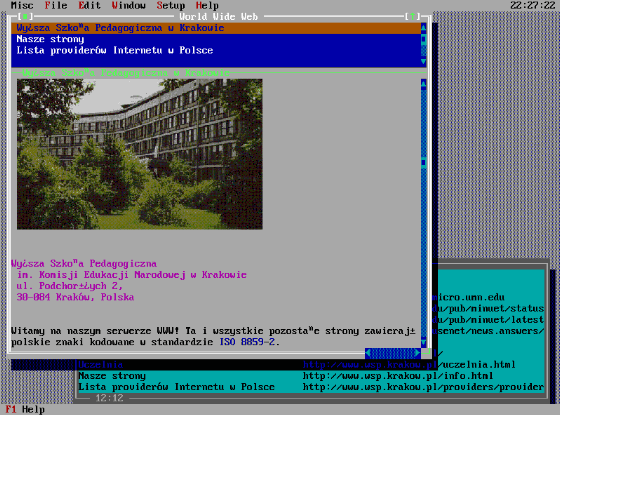Click the 'pub/minuet/latest' line in background window
Viewport: 640px width, 480px height.
(x=488, y=320)
